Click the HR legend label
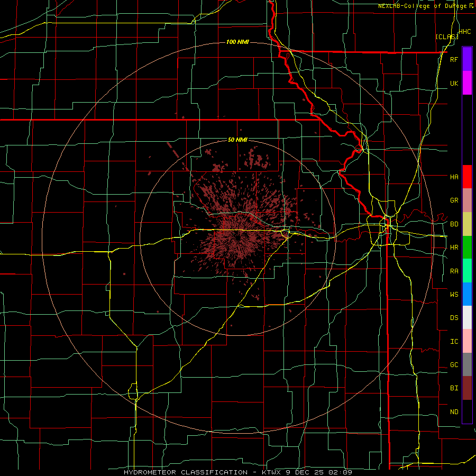The height and width of the screenshot is (476, 476). (x=454, y=248)
